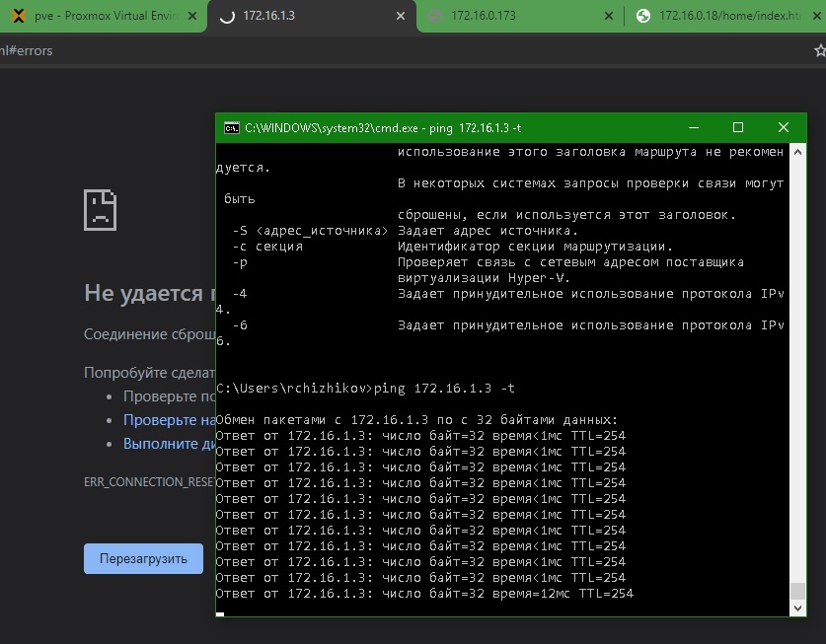
Task: Close the cmd.exe ping window
Action: click(784, 127)
